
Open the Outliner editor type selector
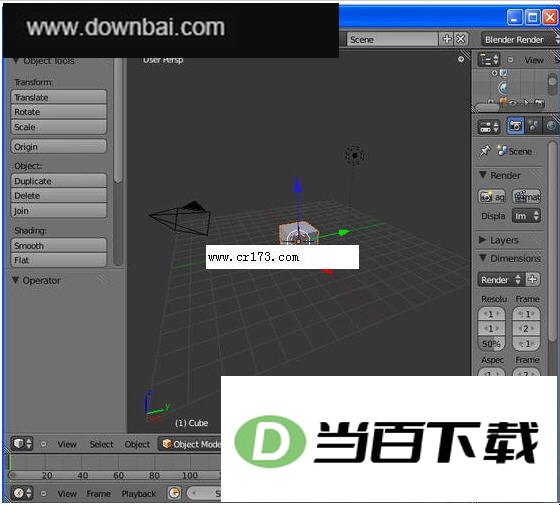489,60
